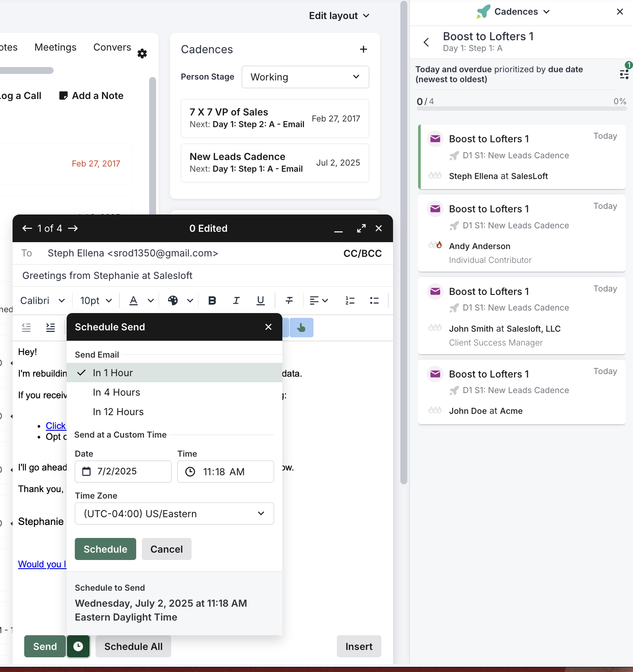Screen dimensions: 633x672
Task: Click the Schedule All button
Action: click(x=133, y=646)
